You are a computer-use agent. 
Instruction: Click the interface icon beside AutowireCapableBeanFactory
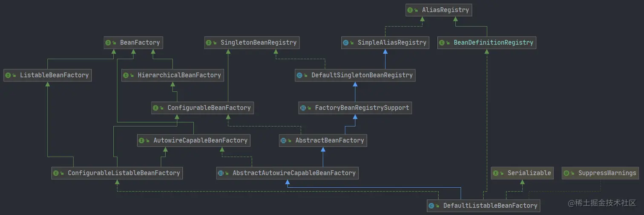[142, 141]
